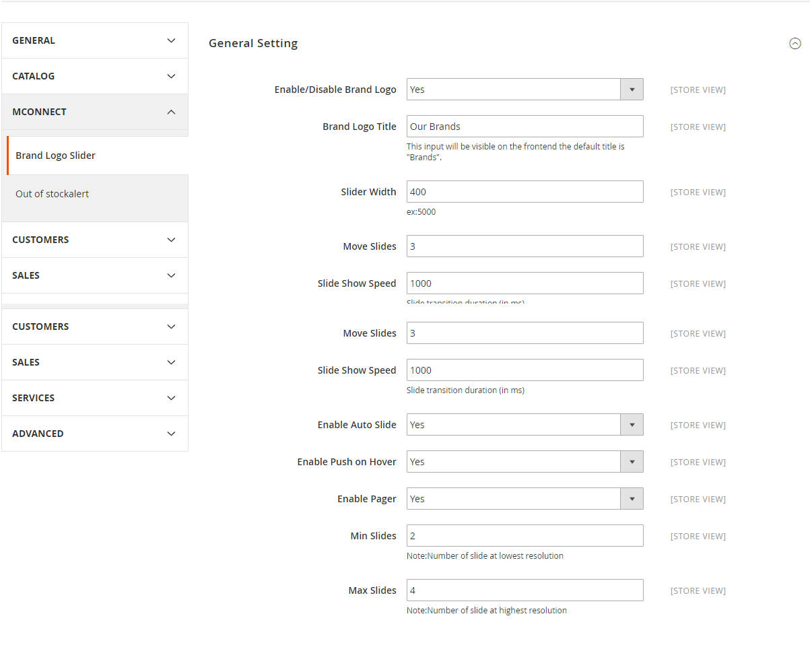Expand the CUSTOMERS section just below Out of stockalert
The image size is (812, 649).
[94, 240]
